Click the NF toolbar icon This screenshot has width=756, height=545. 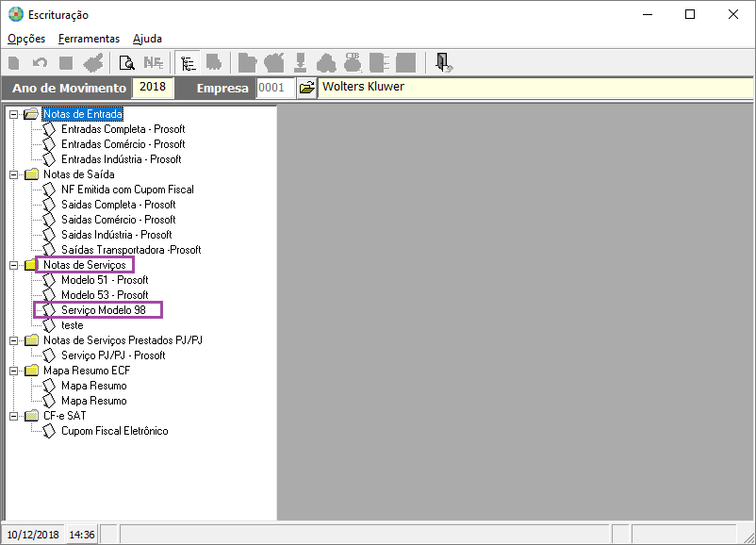(153, 63)
